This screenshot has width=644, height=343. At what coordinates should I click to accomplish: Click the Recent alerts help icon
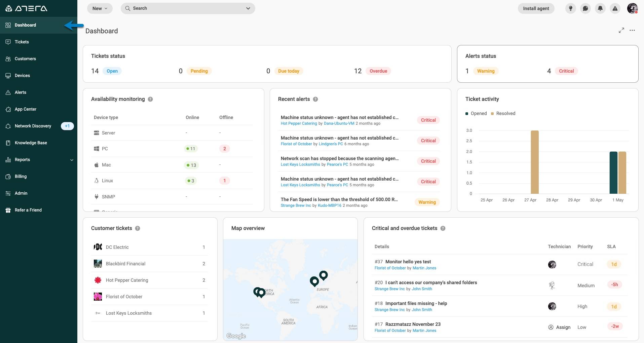coord(315,99)
